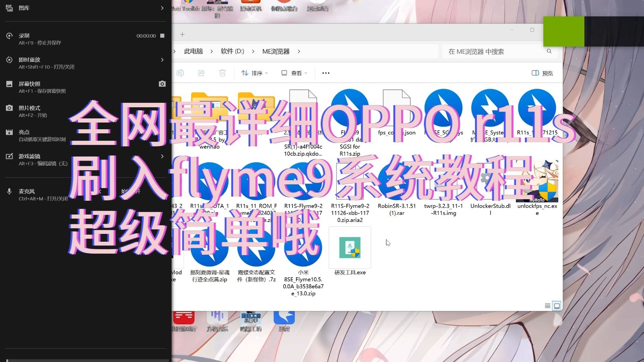The width and height of the screenshot is (644, 362).
Task: Click the rename icon in Explorer toolbar
Action: pyautogui.click(x=180, y=73)
